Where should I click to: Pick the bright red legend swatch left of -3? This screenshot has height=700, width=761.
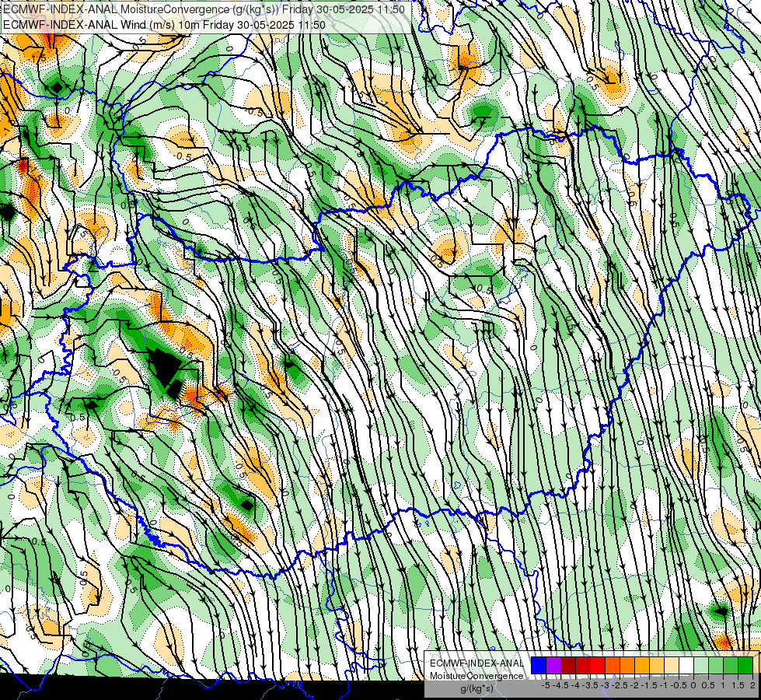(598, 665)
